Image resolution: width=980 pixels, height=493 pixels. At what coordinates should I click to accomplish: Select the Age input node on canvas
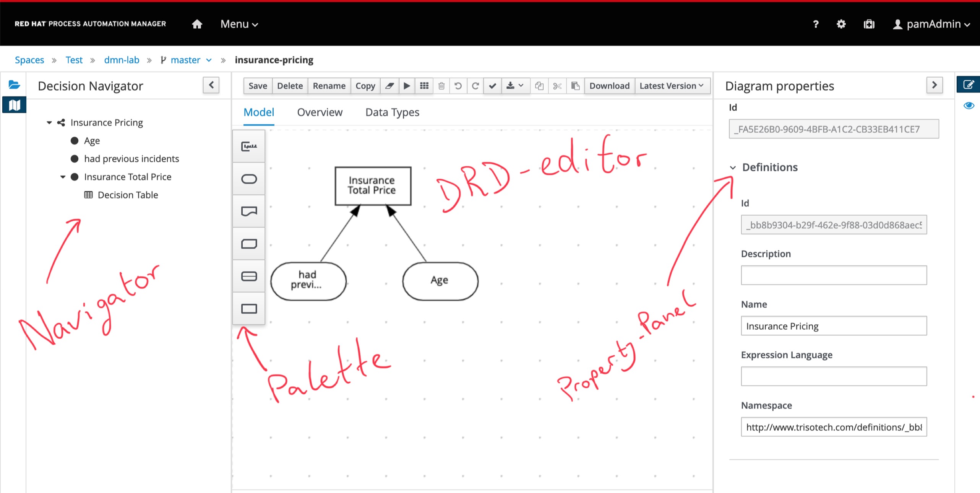point(440,281)
